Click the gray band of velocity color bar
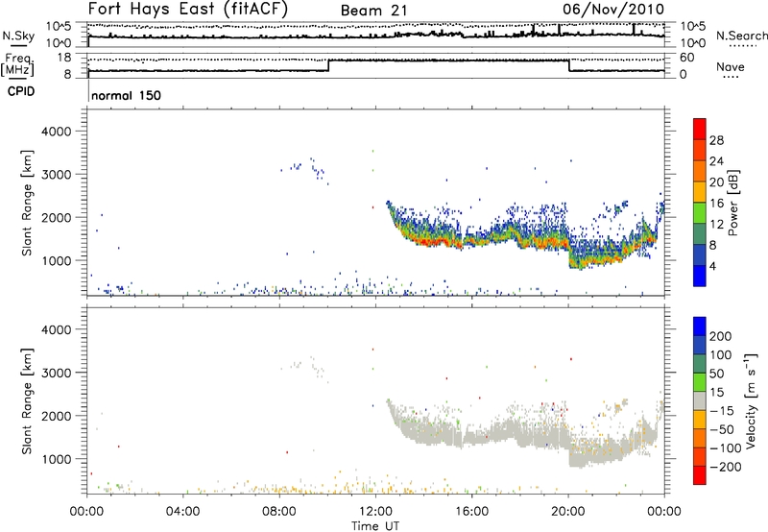 pyautogui.click(x=700, y=400)
